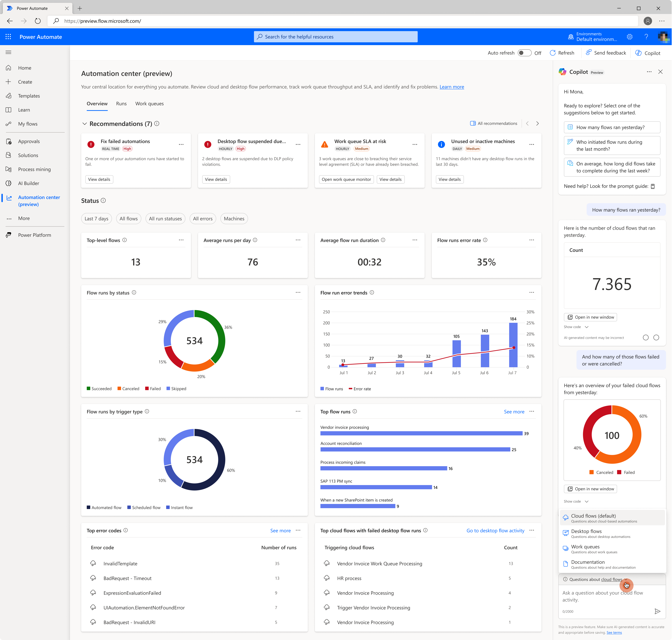Send the Copilot message arrow icon
Viewport: 672px width, 640px height.
pos(657,611)
